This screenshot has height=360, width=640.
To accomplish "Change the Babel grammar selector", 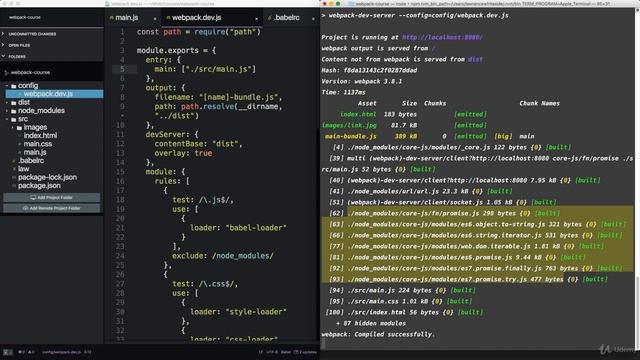I will (286, 352).
